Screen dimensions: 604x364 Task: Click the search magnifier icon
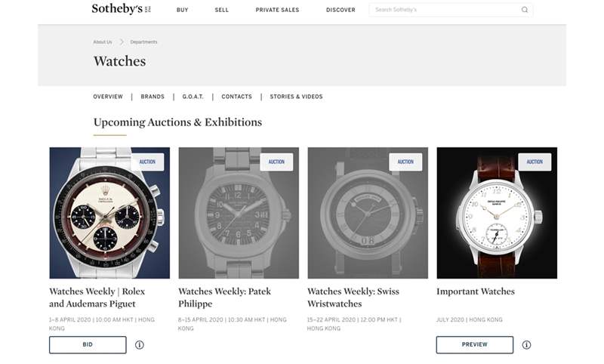click(x=525, y=10)
